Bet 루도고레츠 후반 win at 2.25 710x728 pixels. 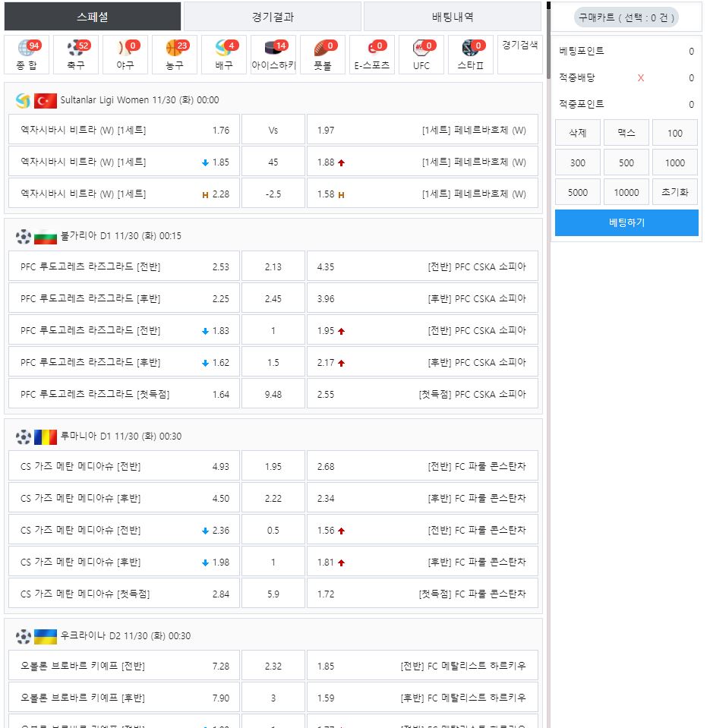[124, 298]
